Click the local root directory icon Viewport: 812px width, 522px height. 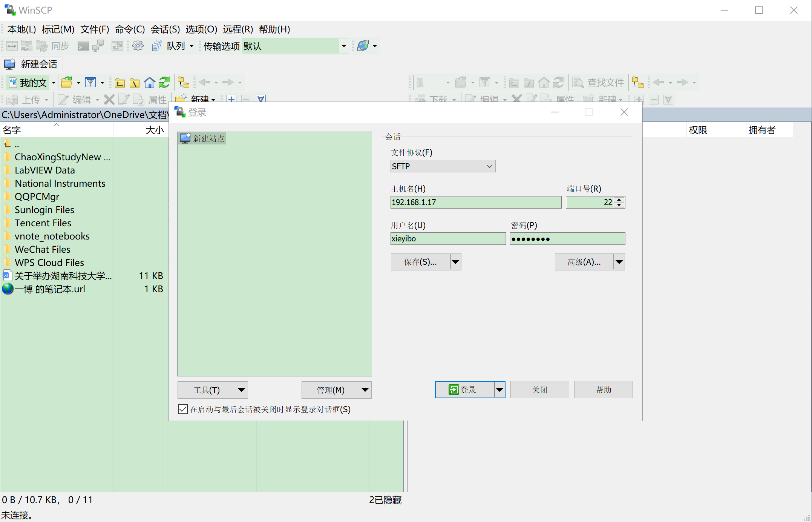coord(135,82)
